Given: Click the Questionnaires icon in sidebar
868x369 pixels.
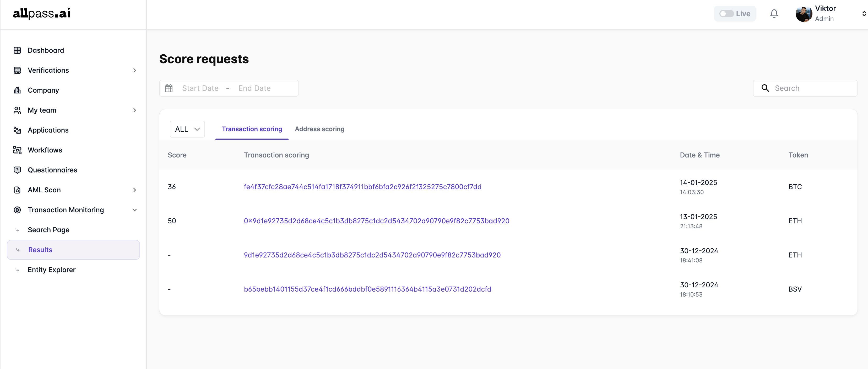Looking at the screenshot, I should pyautogui.click(x=17, y=170).
